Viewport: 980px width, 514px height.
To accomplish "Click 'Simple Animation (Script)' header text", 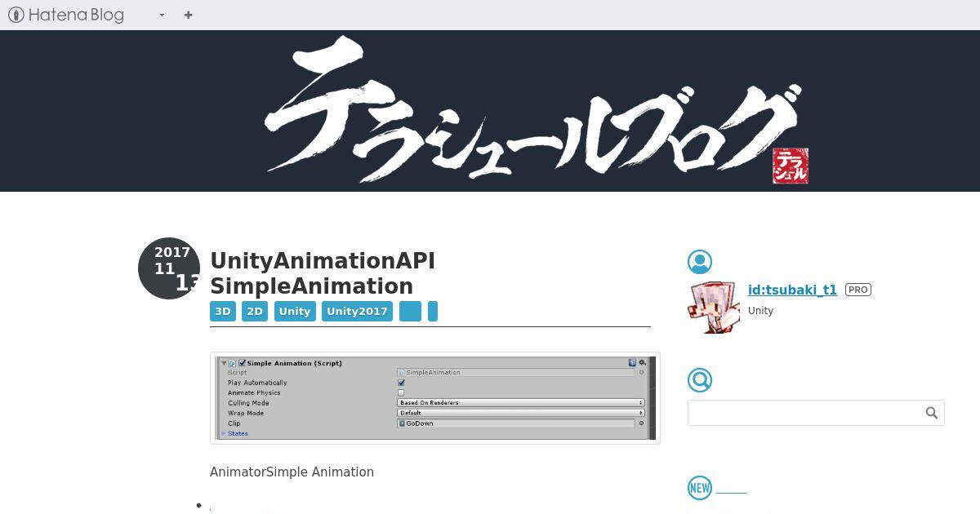I will 294,363.
